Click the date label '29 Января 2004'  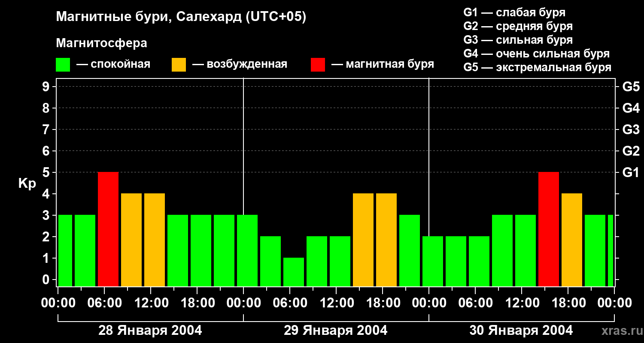336,331
